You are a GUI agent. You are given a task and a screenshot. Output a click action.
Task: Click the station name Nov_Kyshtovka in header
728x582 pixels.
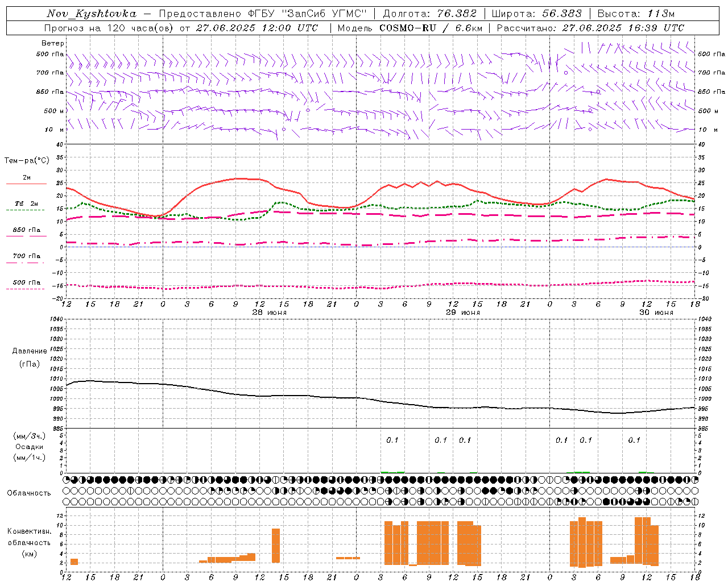coord(92,14)
